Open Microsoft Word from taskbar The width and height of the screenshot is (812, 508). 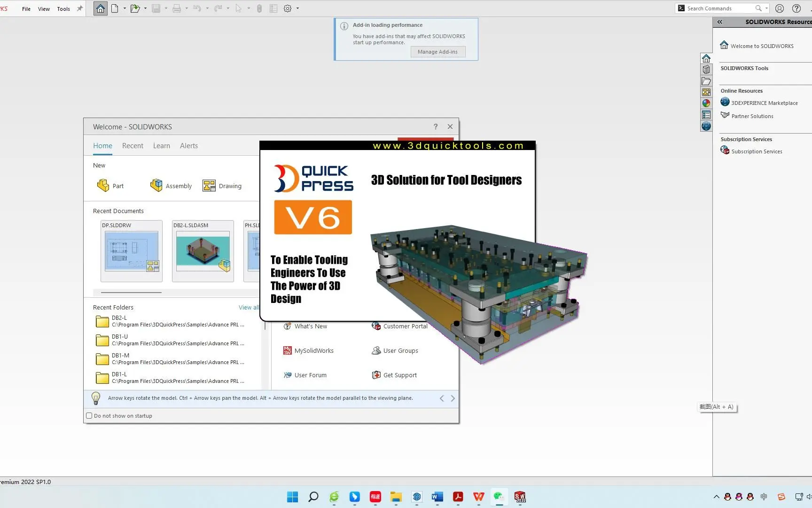coord(437,497)
